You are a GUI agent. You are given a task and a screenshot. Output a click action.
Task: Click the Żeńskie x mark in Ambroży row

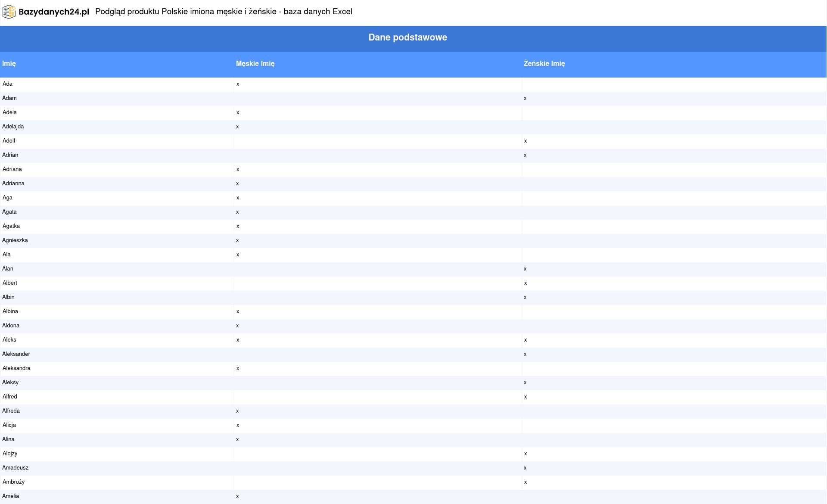[525, 482]
